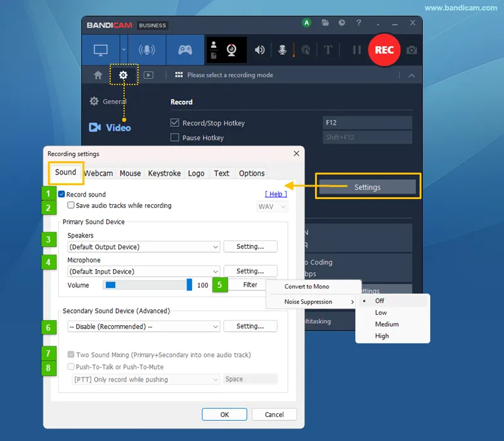Open the settings gear icon tab

coord(123,75)
